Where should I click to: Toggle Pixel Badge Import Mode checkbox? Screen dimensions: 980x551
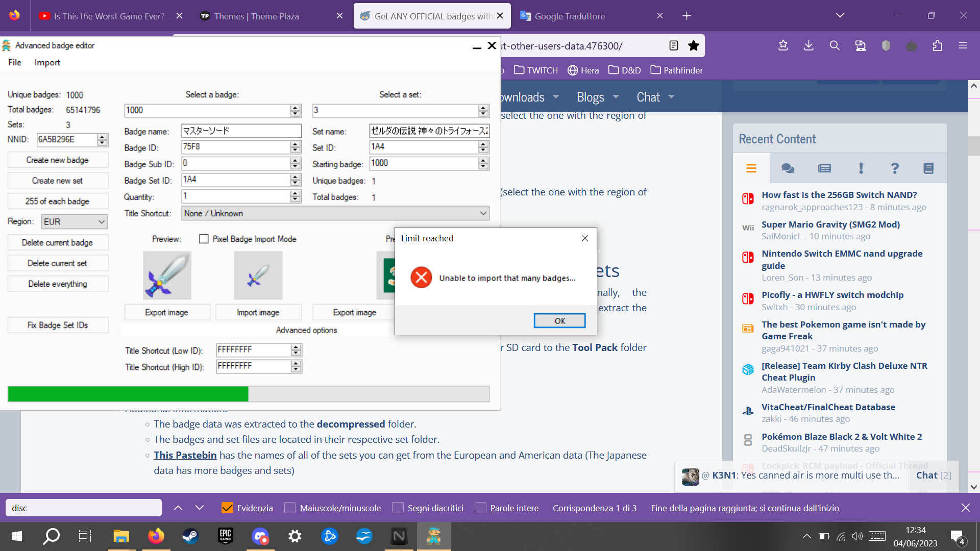point(204,239)
